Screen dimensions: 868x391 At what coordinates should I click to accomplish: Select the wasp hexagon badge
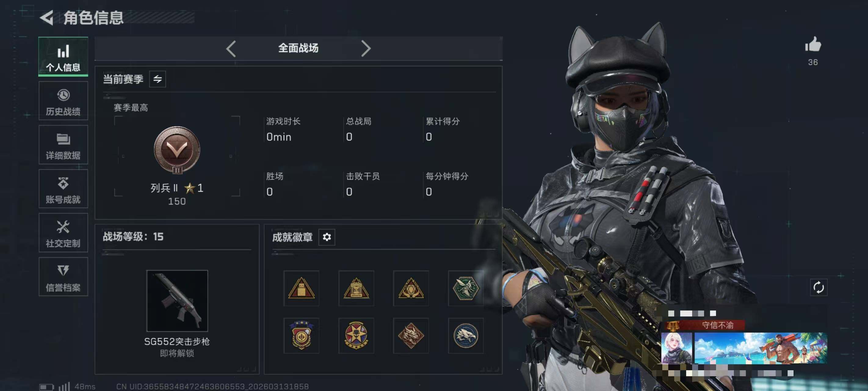[x=466, y=288]
